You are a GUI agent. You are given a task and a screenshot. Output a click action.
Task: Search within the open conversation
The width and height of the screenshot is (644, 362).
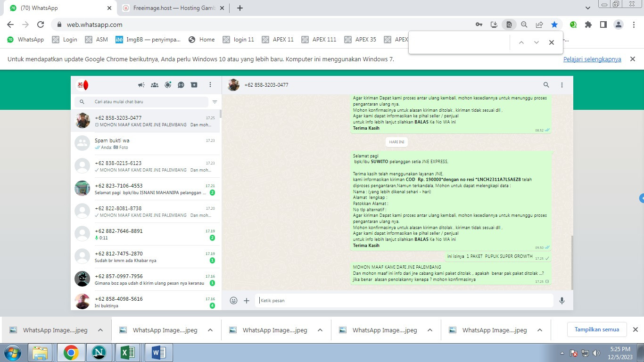546,85
